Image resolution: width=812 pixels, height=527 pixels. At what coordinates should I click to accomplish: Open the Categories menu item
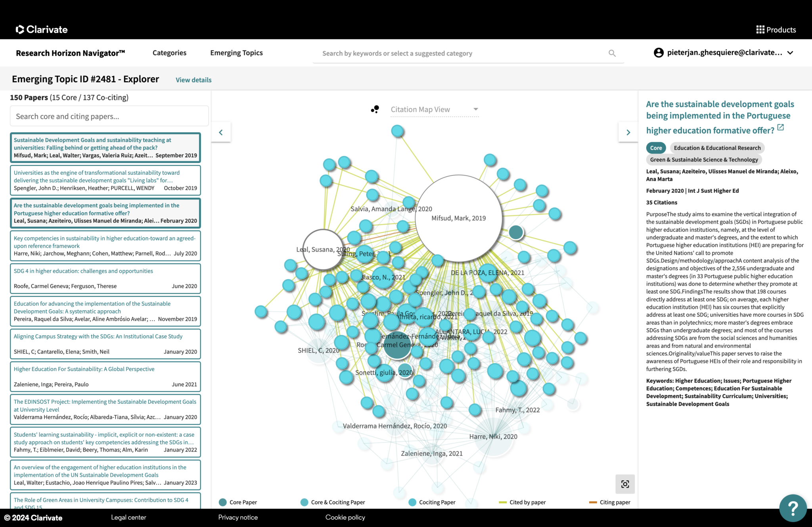[x=169, y=53]
